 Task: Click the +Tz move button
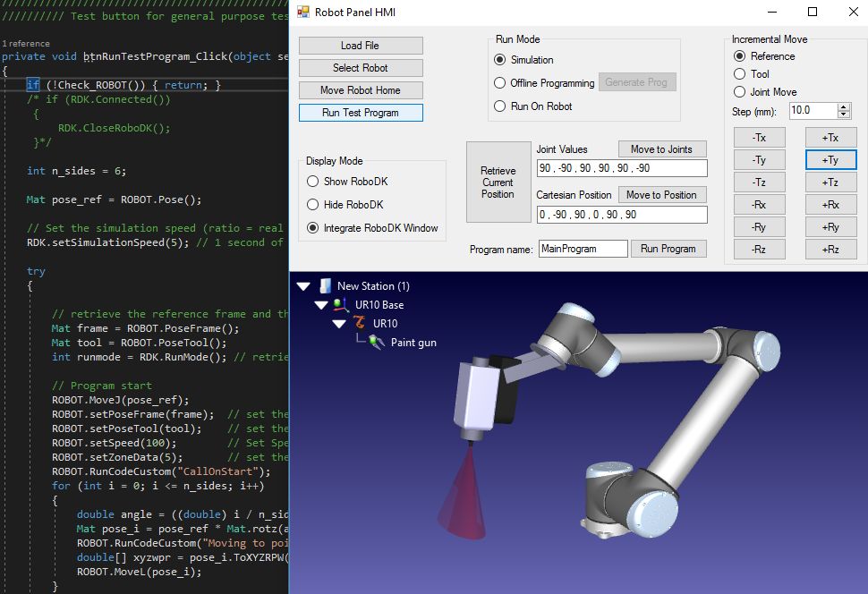pyautogui.click(x=830, y=182)
